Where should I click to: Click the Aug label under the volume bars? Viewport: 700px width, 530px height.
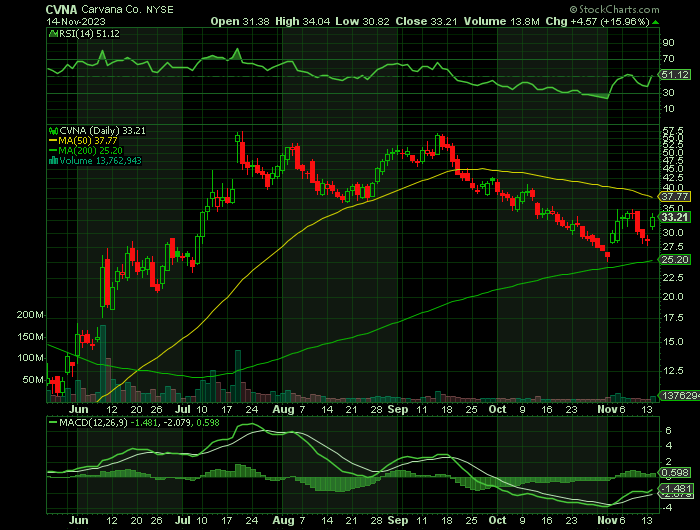coord(283,409)
